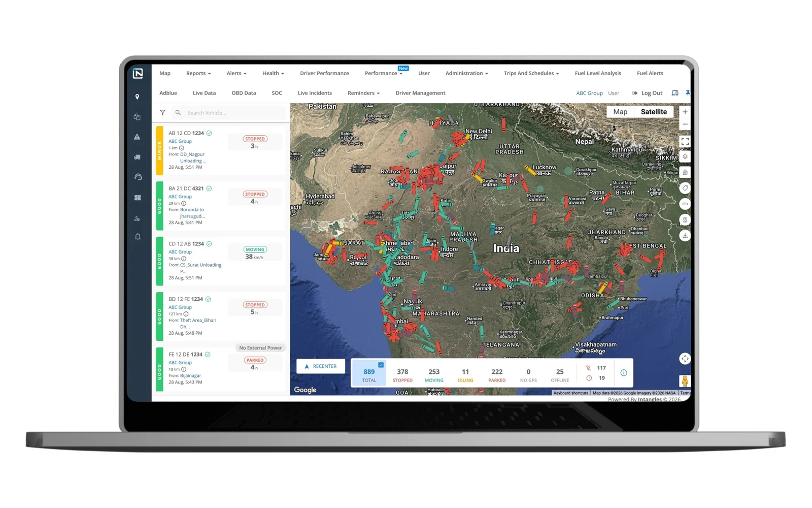The width and height of the screenshot is (812, 508).
Task: Switch map to Map view
Action: 620,112
